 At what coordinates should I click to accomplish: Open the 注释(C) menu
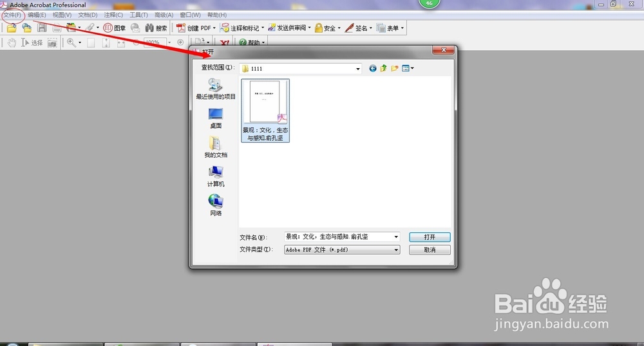[x=113, y=15]
